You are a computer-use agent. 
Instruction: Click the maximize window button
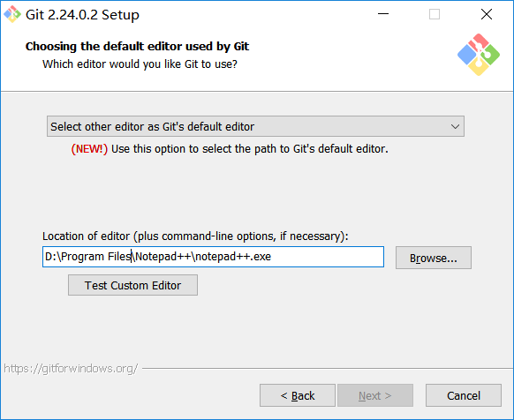(x=435, y=14)
